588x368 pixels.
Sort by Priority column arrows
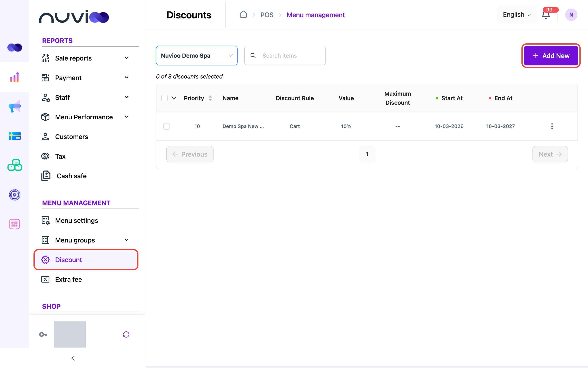(x=210, y=98)
